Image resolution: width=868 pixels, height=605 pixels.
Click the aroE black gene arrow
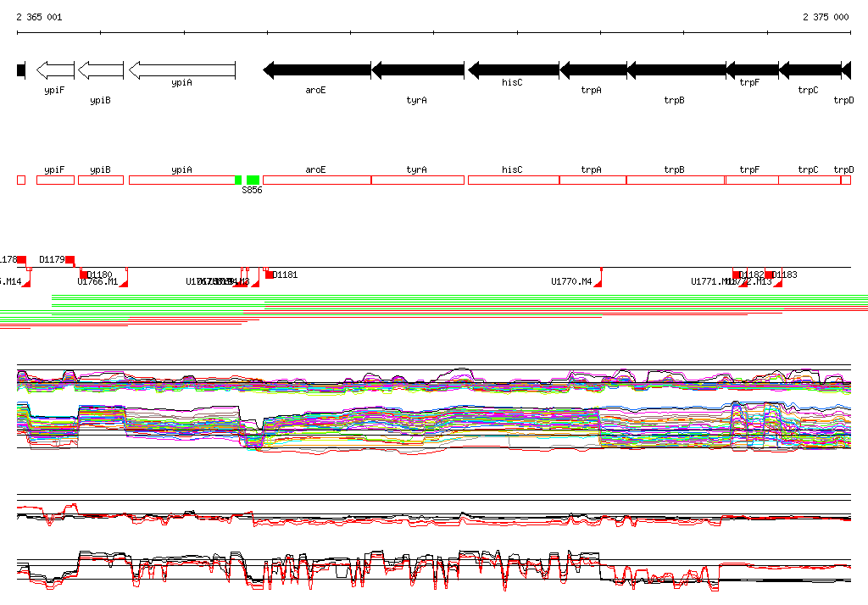(317, 69)
